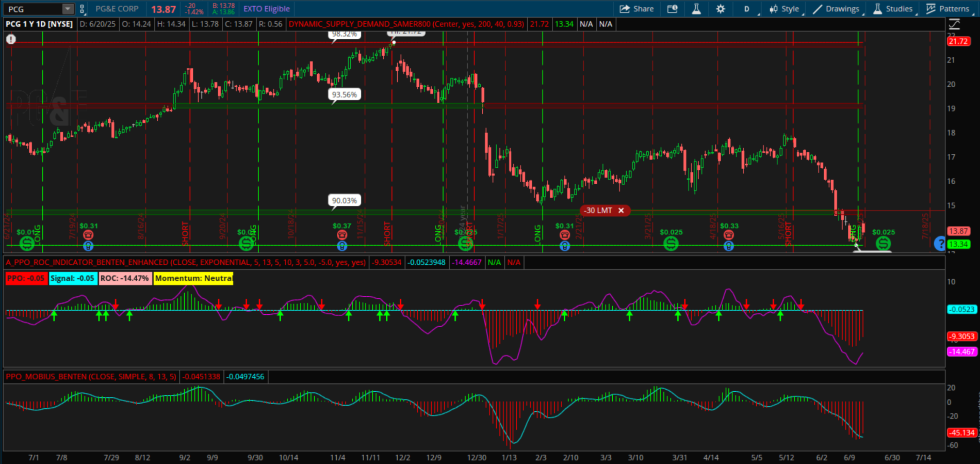Screen dimensions: 980x464
Task: Click the drawing set icon above price axis
Action: tap(954, 24)
